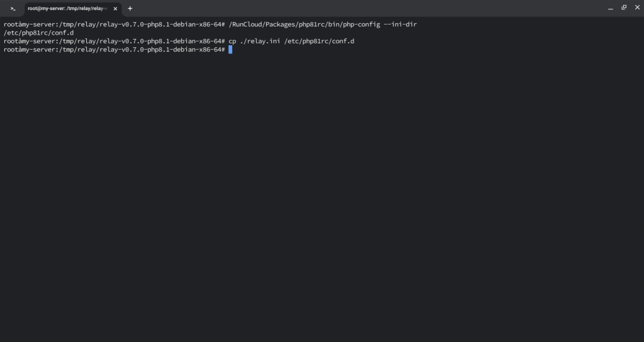Click the /etc/php81rc/conf.d output line
This screenshot has width=644, height=342.
pyautogui.click(x=38, y=33)
